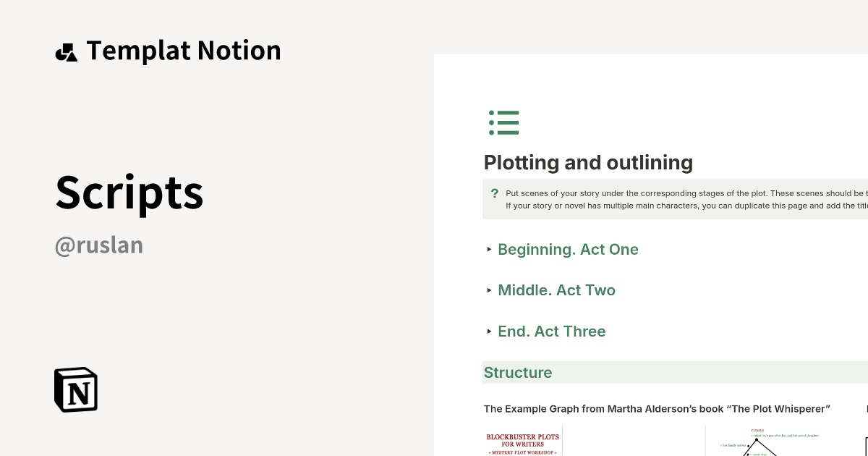Click the green disclosure triangle beside Beginning. Act One

point(489,250)
